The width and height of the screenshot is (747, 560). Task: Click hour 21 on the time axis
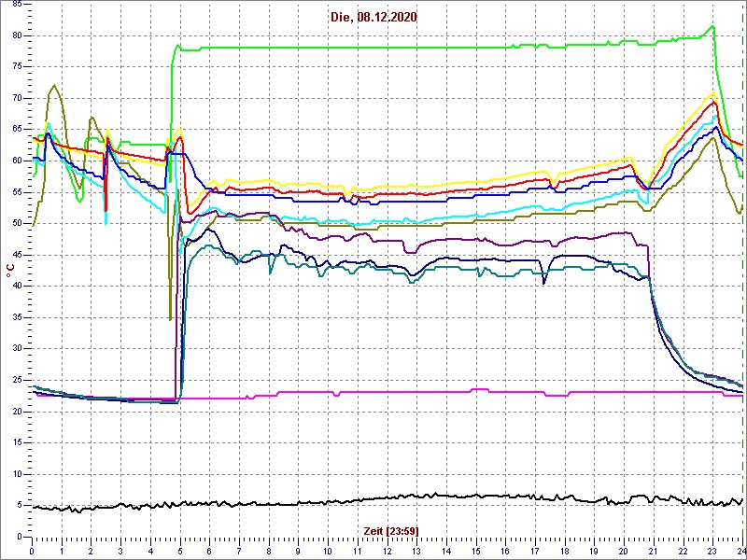click(x=654, y=550)
